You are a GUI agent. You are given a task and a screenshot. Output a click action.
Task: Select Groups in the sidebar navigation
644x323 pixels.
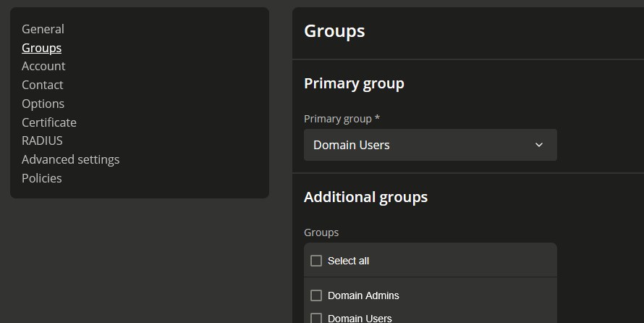click(x=41, y=48)
